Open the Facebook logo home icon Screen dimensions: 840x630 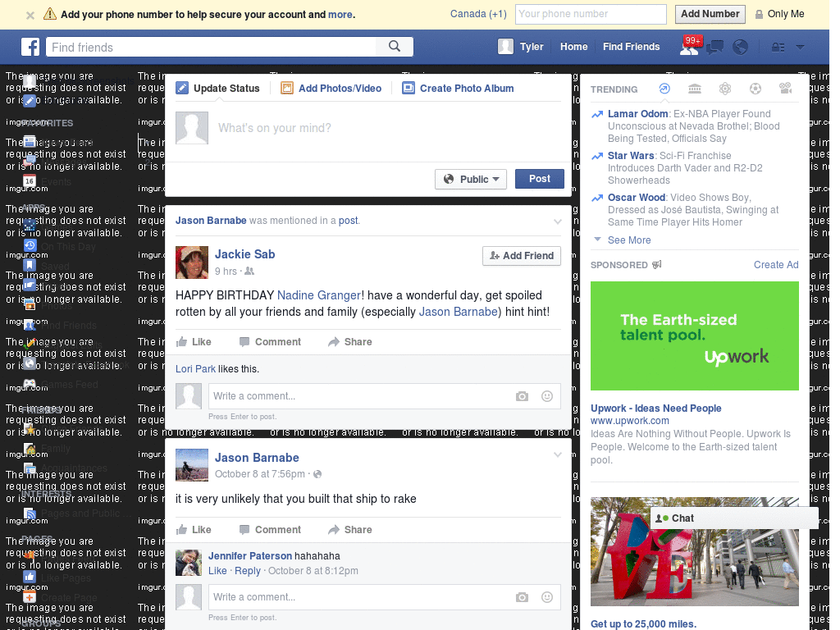(30, 47)
